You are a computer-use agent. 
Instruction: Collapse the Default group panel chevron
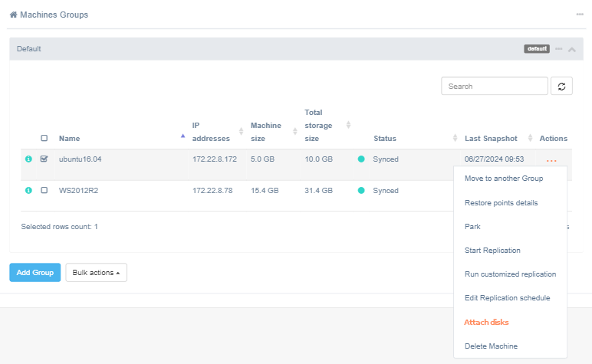pyautogui.click(x=572, y=49)
